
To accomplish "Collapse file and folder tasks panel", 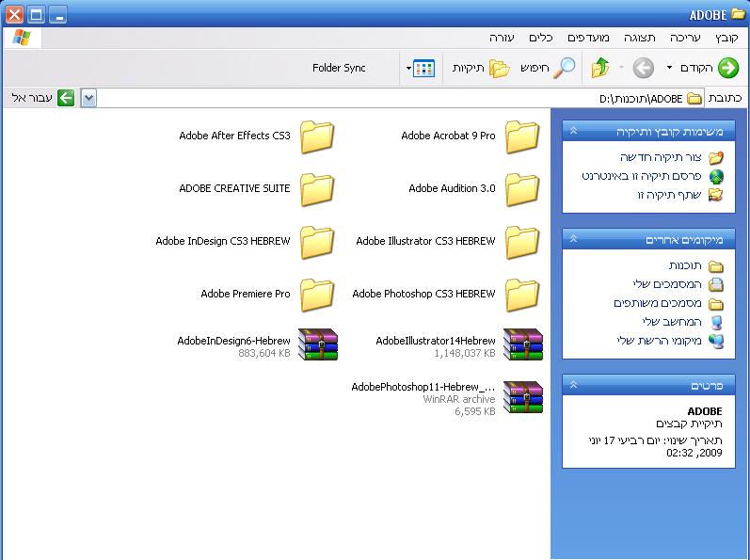I will 574,131.
